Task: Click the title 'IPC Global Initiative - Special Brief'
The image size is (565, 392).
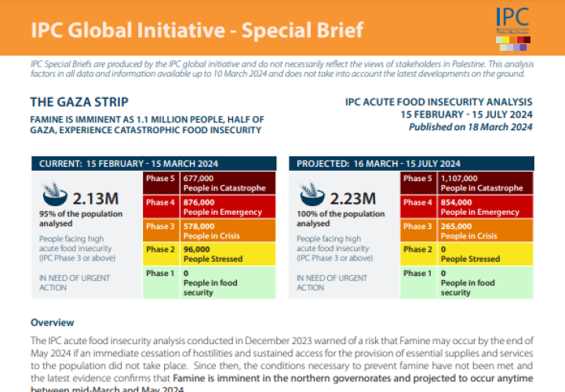Action: click(197, 30)
